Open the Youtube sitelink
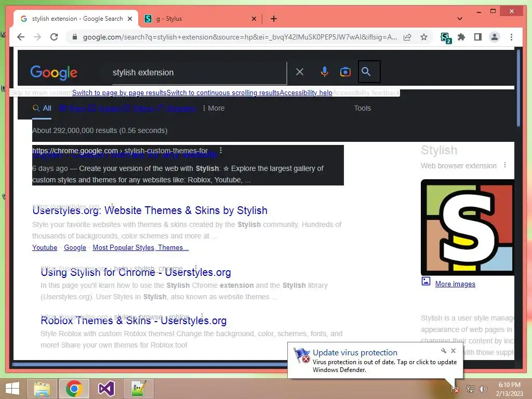532x399 pixels. click(45, 247)
